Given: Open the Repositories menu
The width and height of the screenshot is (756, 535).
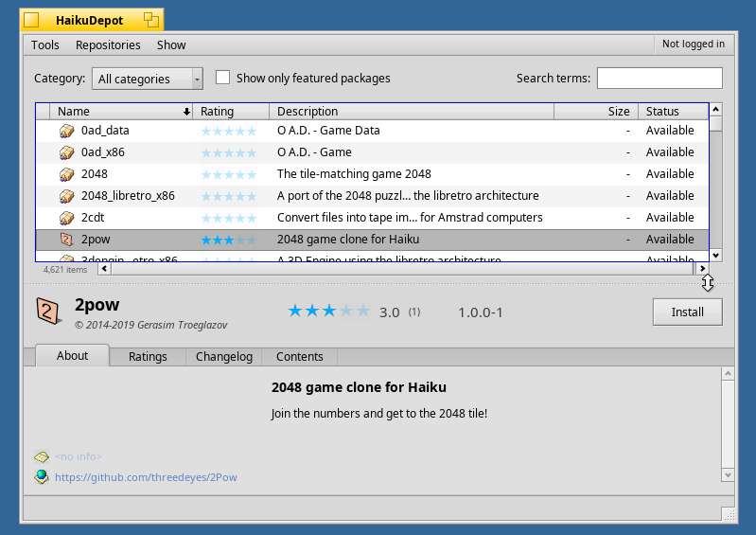Looking at the screenshot, I should pos(108,45).
